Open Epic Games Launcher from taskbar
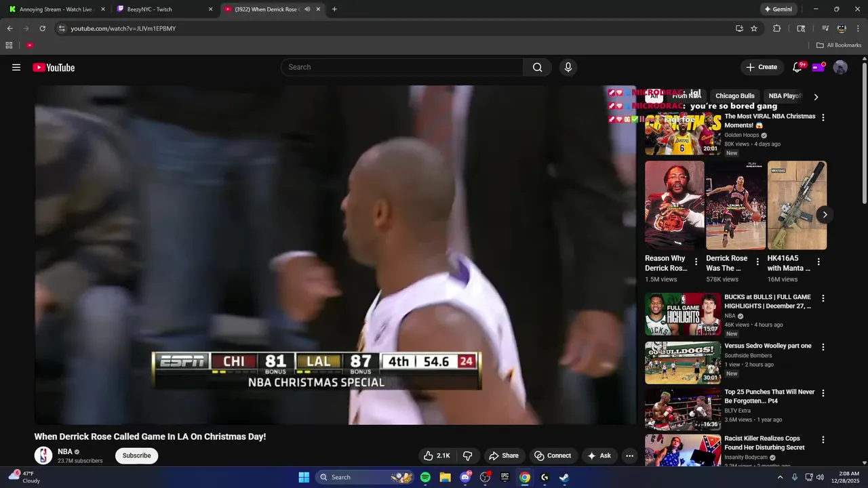Viewport: 868px width, 488px height. (505, 477)
